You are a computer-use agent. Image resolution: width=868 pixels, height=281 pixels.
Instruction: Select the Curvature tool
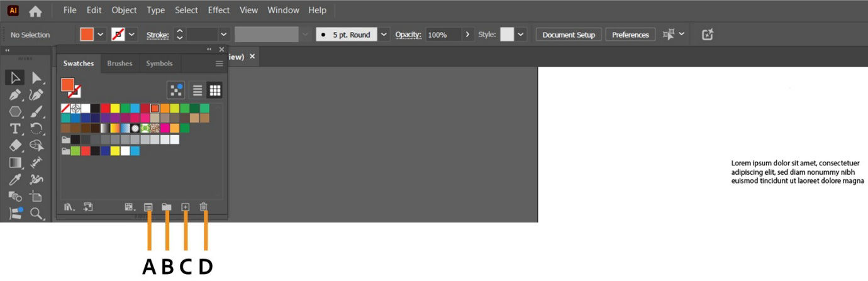click(x=37, y=95)
